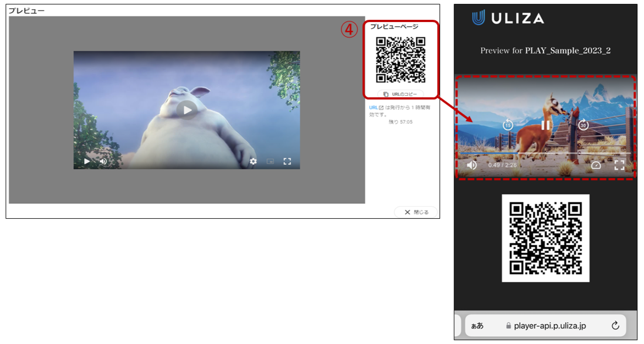Screen dimensions: 644x344
Task: Click the mobile player seek bar
Action: (x=544, y=153)
